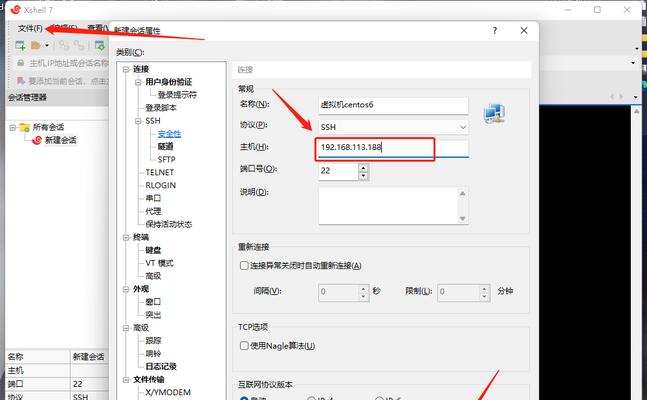Select the 窗口 tree item
647x400 pixels.
(153, 302)
